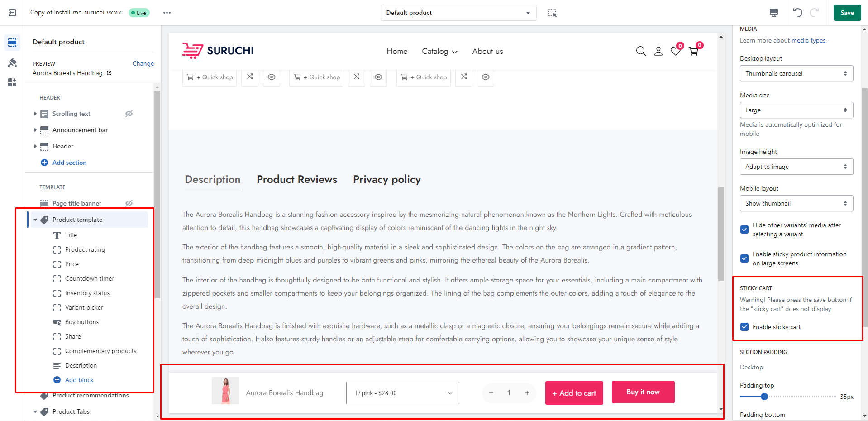Collapse the Product template section
This screenshot has height=421, width=868.
coord(35,220)
